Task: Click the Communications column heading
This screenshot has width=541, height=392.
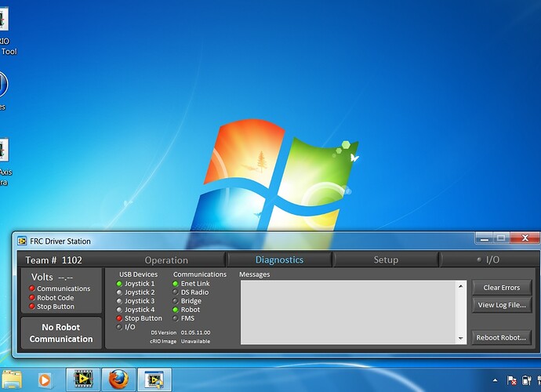Action: [x=200, y=274]
